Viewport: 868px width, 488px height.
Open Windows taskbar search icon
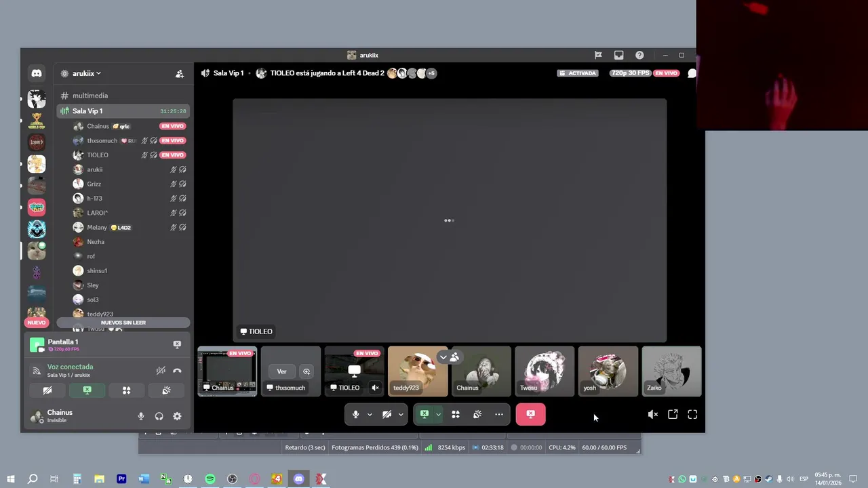(x=33, y=479)
